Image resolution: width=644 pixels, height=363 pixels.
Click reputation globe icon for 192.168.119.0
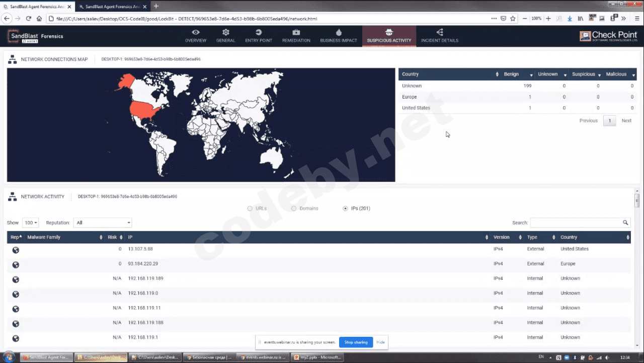point(16,295)
